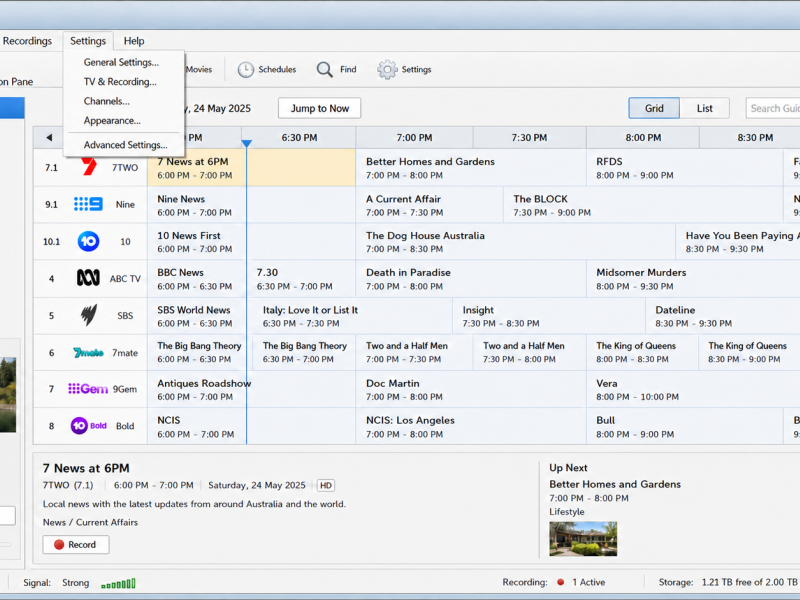Close the open Settings menu tab
This screenshot has width=800, height=600.
pos(88,41)
